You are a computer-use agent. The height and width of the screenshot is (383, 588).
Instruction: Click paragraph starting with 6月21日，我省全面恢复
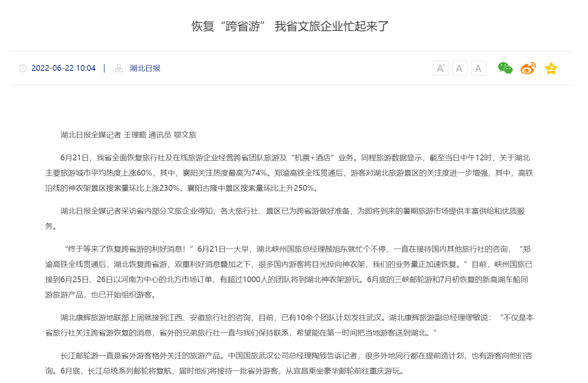click(289, 173)
